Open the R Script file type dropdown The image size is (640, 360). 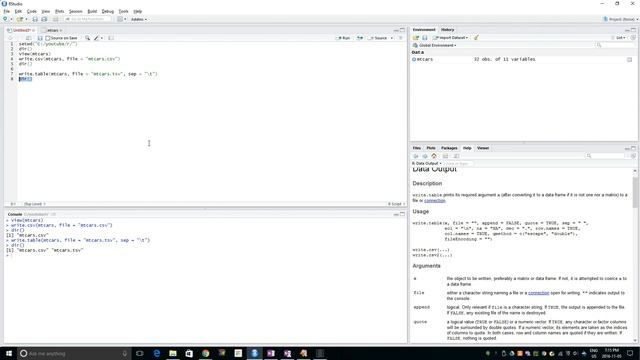click(396, 204)
